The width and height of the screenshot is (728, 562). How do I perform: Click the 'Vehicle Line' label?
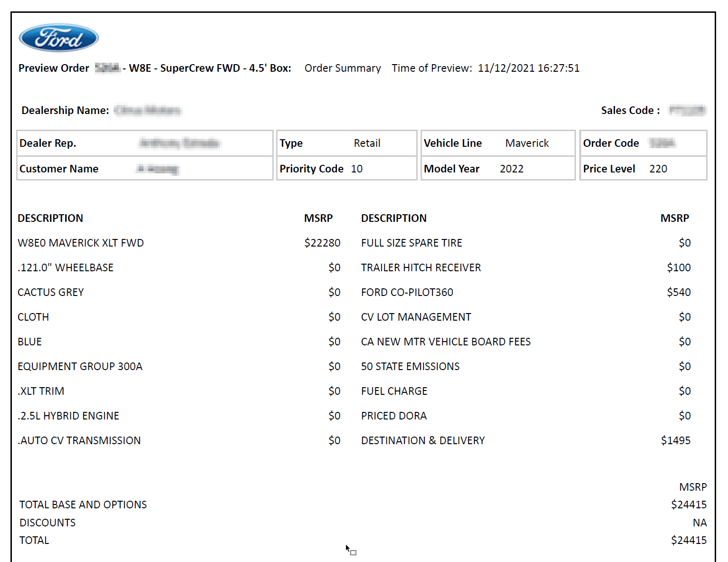(x=452, y=143)
